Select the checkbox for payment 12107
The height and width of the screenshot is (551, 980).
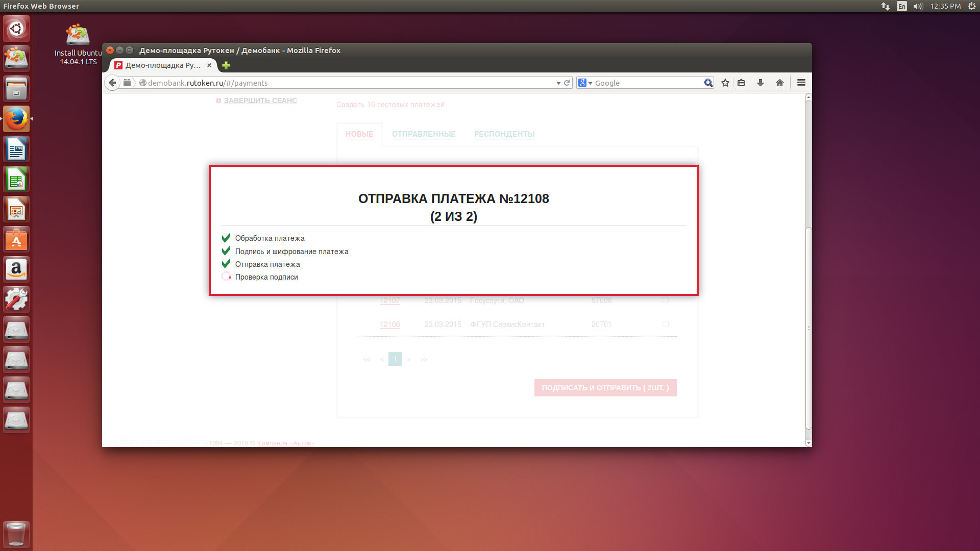665,300
